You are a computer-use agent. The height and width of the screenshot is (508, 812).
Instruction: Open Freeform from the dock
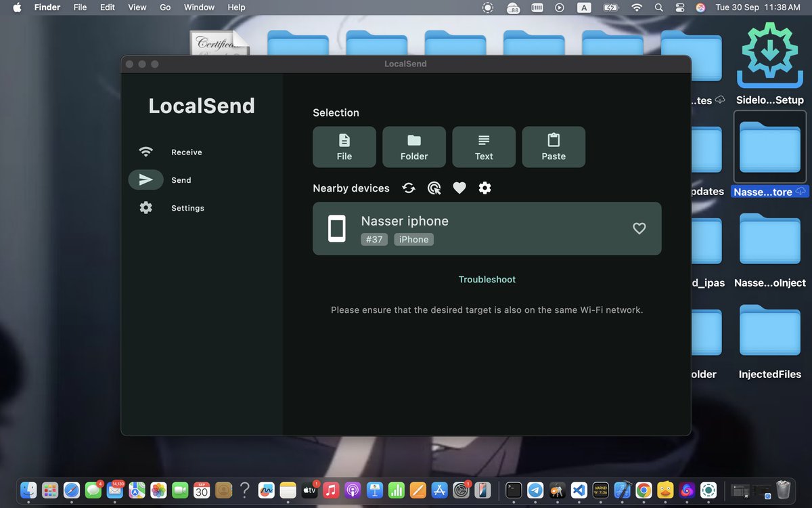pyautogui.click(x=267, y=489)
